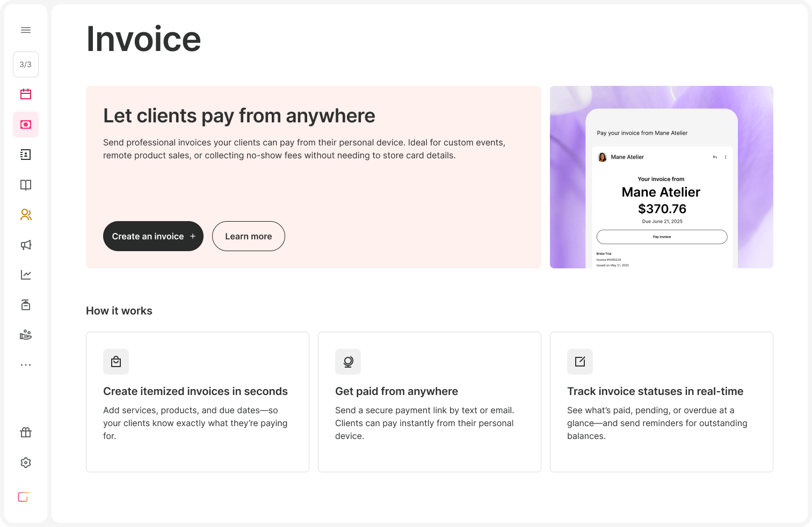Open the Marketing megaphone icon

26,245
